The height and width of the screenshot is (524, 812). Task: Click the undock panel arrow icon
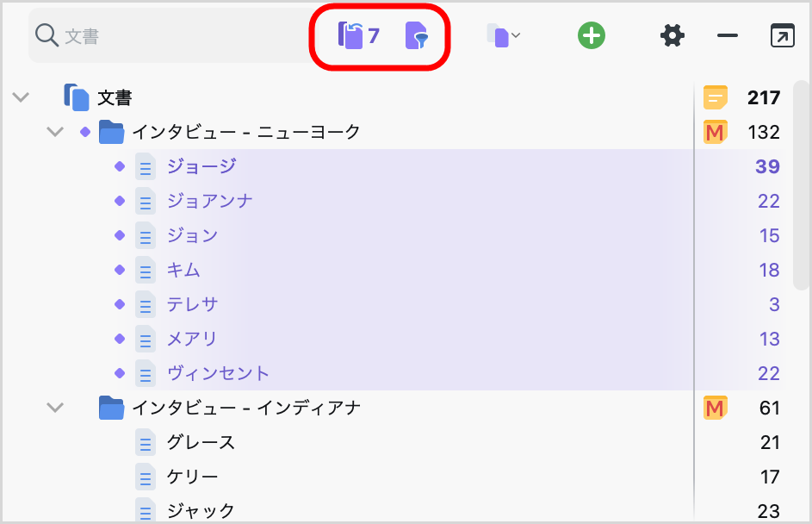coord(782,35)
